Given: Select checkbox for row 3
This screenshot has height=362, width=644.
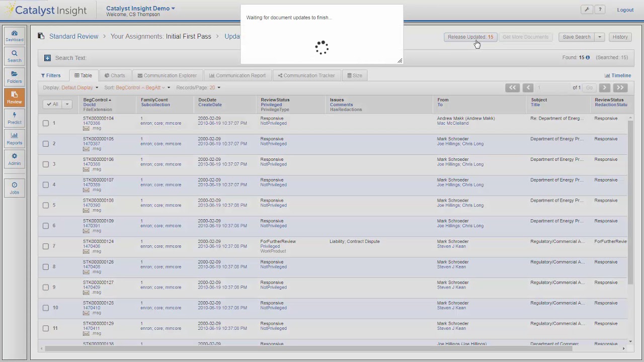Looking at the screenshot, I should tap(46, 164).
